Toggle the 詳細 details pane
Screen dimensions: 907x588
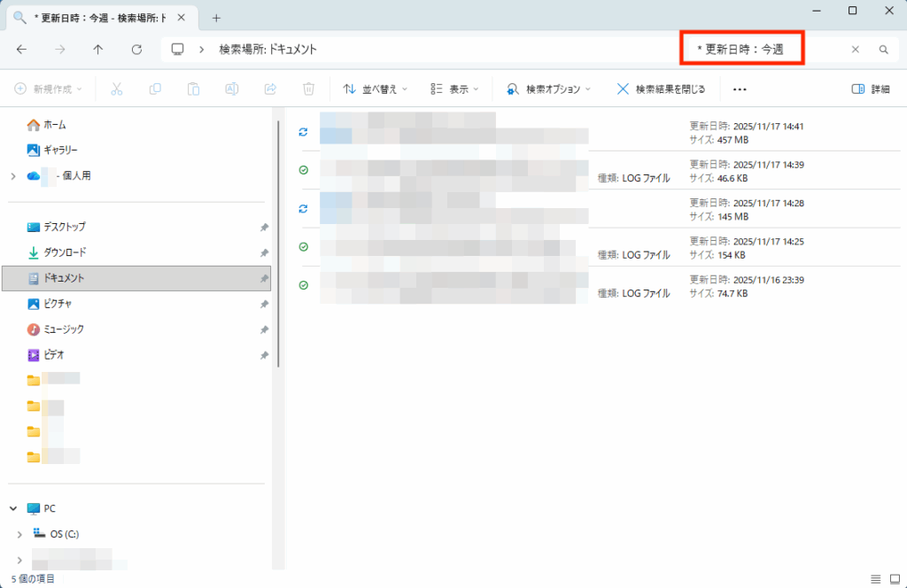pyautogui.click(x=870, y=89)
